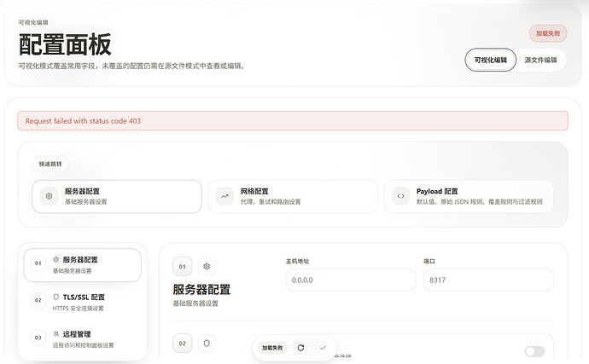
Task: Focus the 主机地址 field showing 0.0.0.0
Action: pyautogui.click(x=351, y=280)
